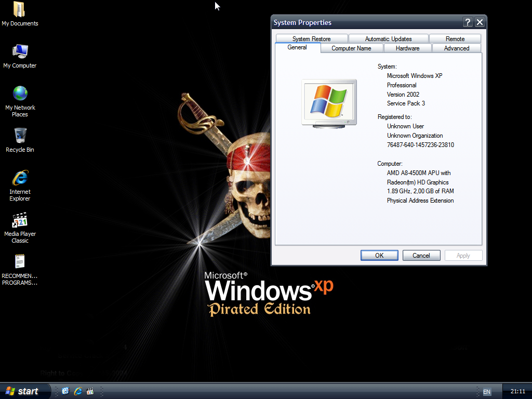Click the Windows XP monitor logo image
Image resolution: width=532 pixels, height=399 pixels.
coord(329,104)
